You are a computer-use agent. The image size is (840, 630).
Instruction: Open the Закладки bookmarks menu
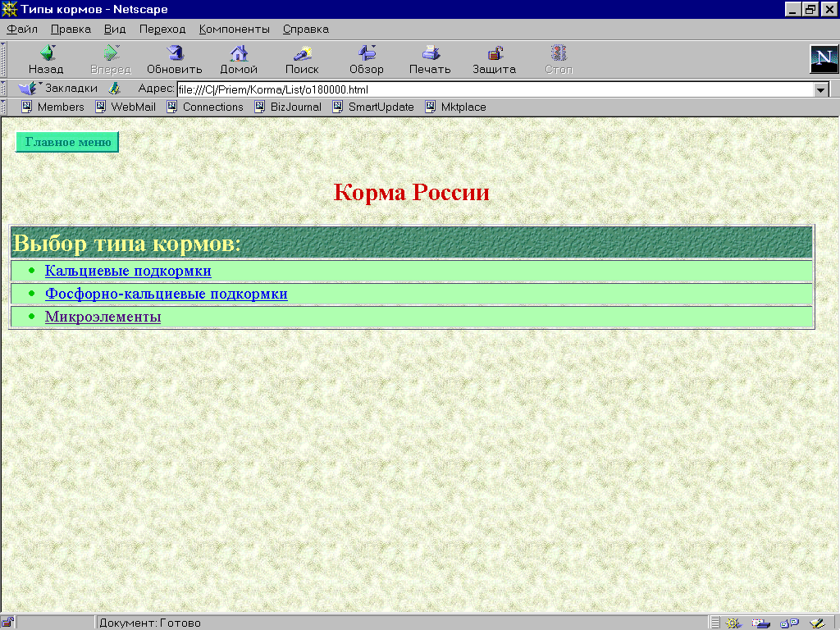[59, 89]
